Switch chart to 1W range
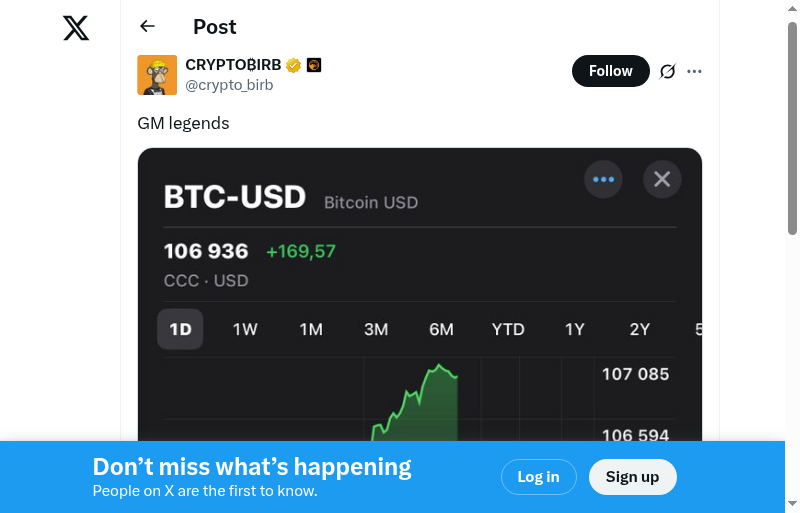Image resolution: width=800 pixels, height=513 pixels. point(245,329)
